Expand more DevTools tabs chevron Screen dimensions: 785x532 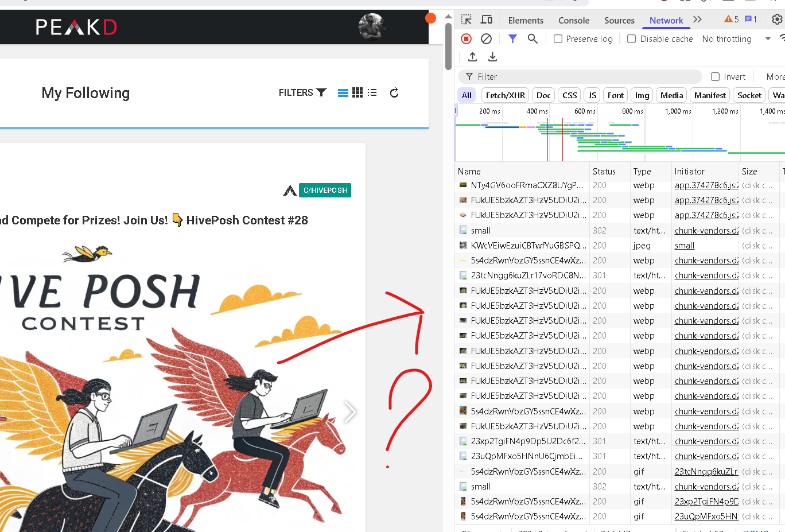coord(697,20)
